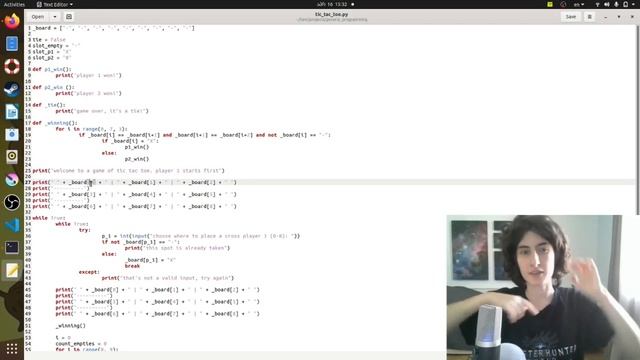This screenshot has height=360, width=640.
Task: Click the 'break' statement line
Action: pos(132,266)
